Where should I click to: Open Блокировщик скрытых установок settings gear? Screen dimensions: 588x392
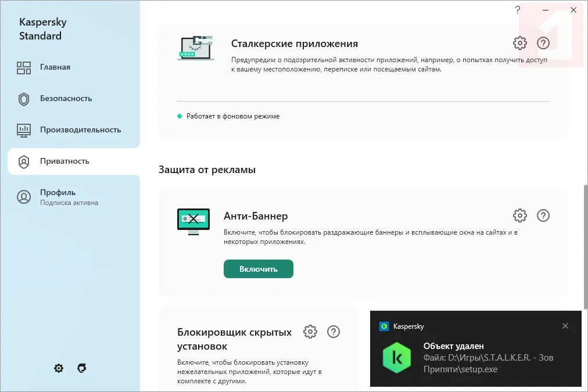pyautogui.click(x=310, y=332)
